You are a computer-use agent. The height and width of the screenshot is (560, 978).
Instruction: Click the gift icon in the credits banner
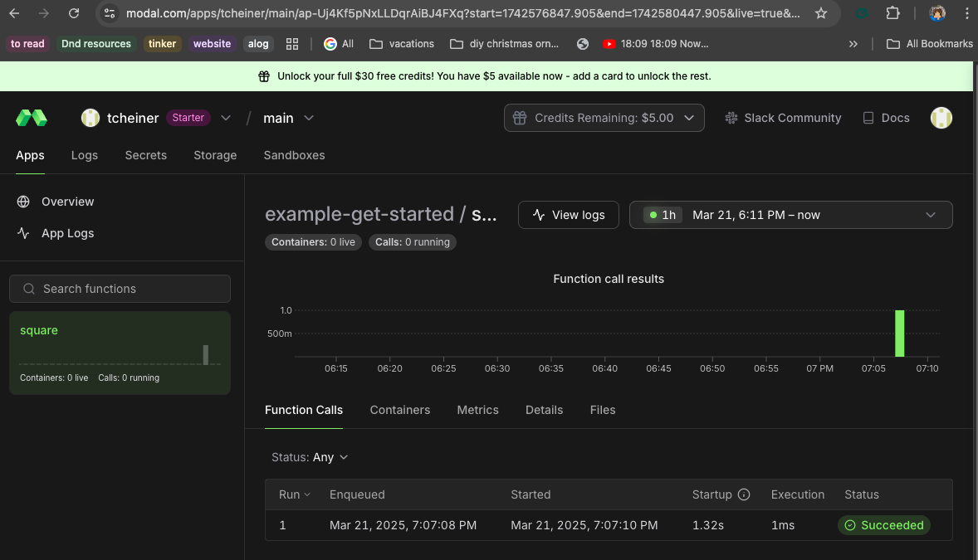264,76
